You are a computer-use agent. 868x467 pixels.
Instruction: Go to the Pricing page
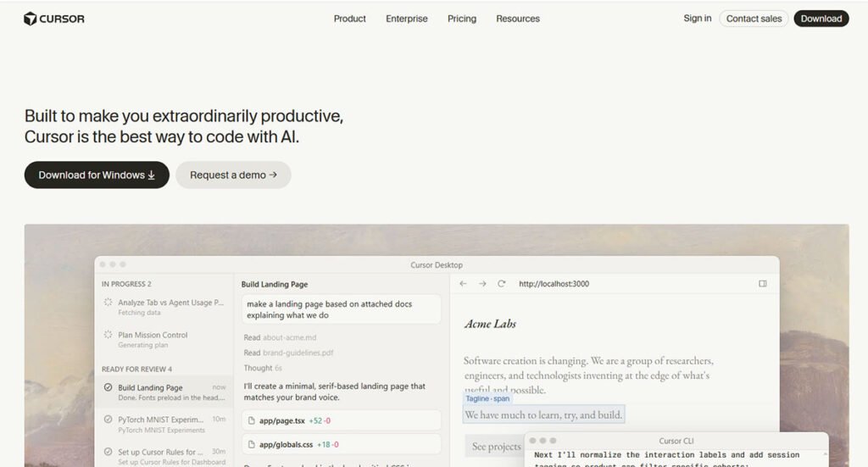tap(462, 19)
